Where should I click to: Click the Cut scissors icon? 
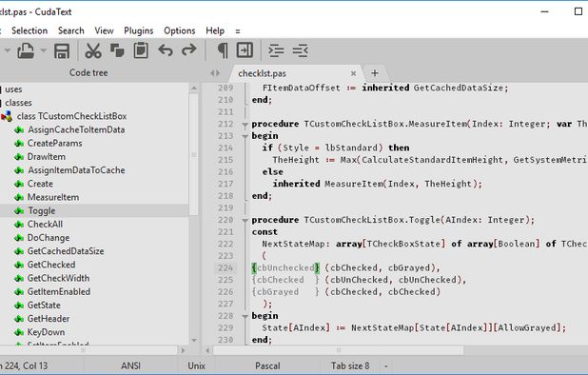93,50
